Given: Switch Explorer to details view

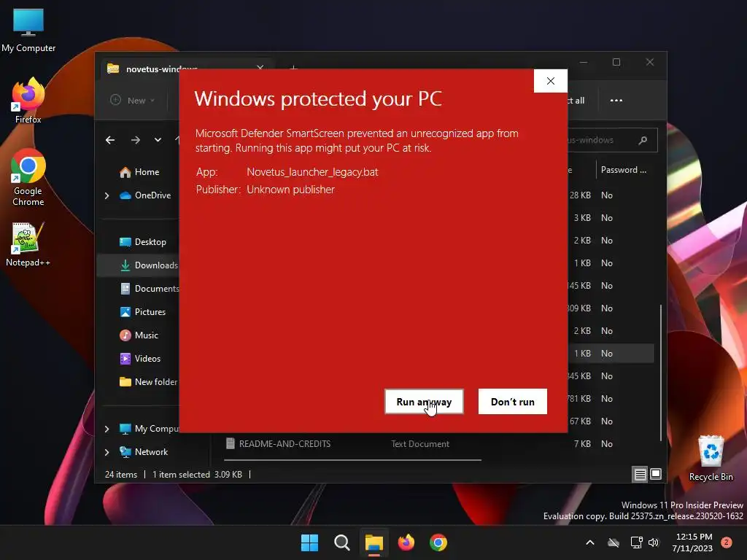Looking at the screenshot, I should coord(640,474).
